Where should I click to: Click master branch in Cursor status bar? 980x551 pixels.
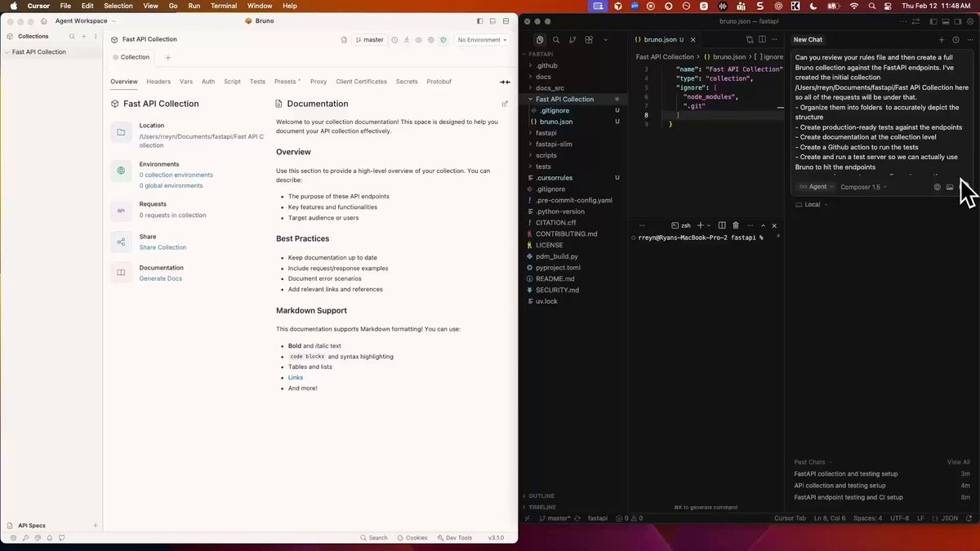pos(554,518)
